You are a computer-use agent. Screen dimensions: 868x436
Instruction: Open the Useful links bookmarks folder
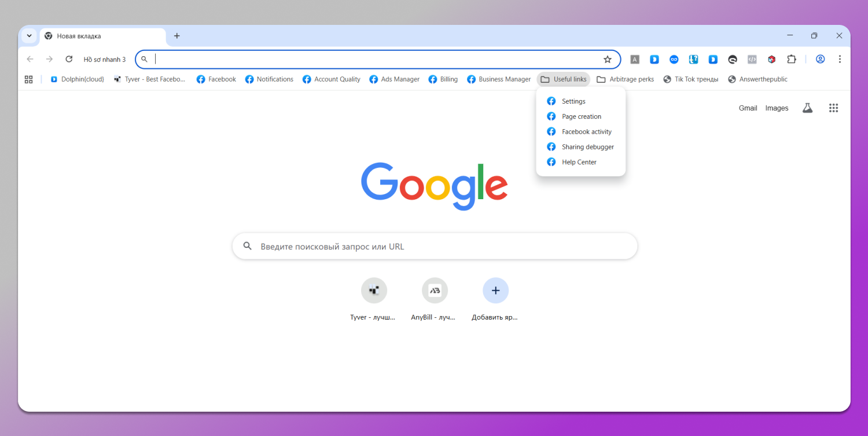pyautogui.click(x=563, y=79)
